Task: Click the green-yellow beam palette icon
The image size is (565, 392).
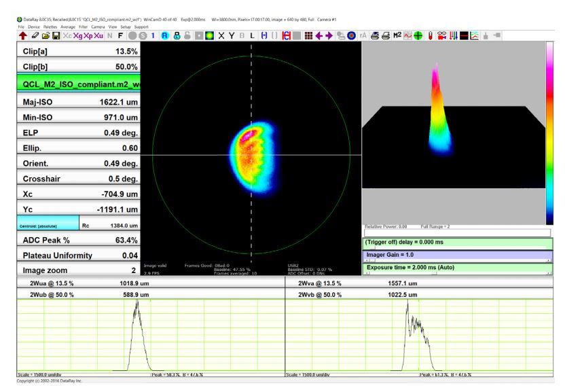Action: 209,35
